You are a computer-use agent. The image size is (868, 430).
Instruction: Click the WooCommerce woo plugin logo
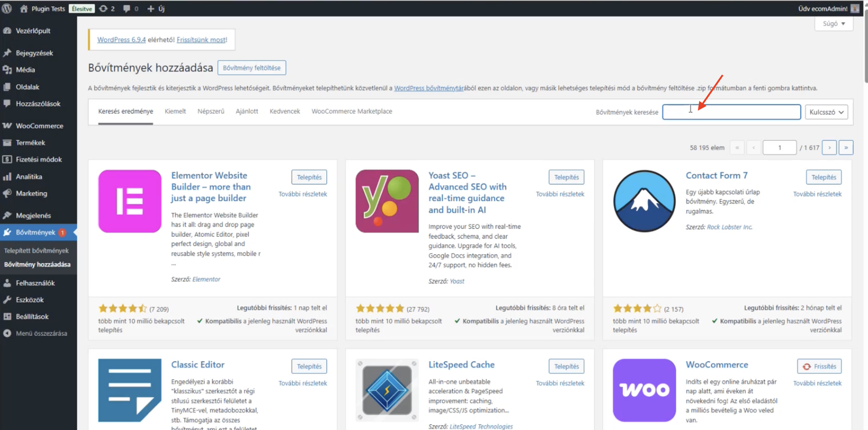[x=644, y=390]
